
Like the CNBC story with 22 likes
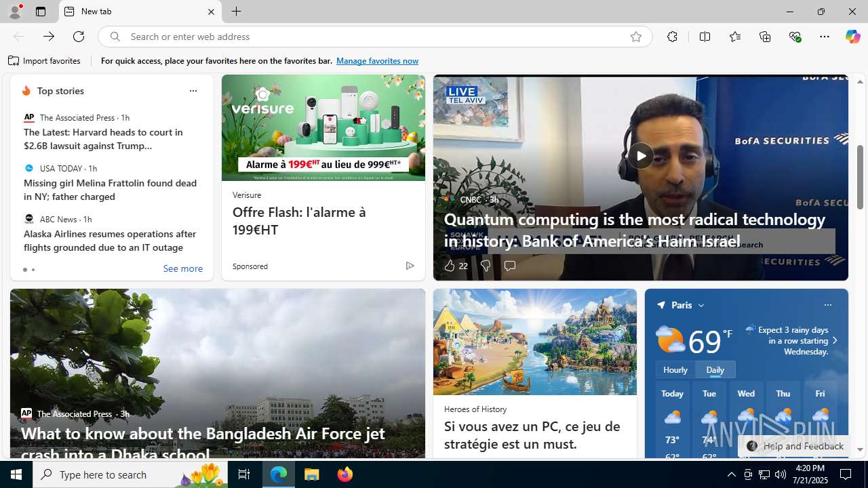coord(456,266)
